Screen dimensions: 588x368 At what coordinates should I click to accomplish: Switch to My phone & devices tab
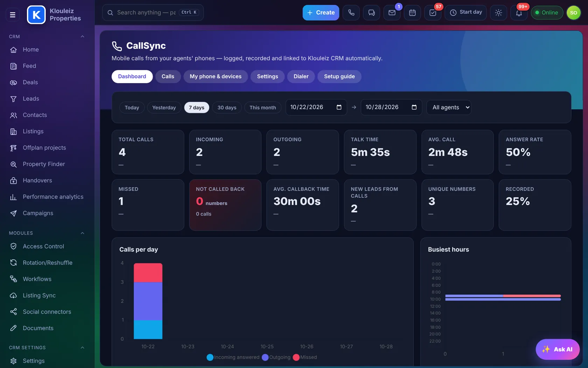point(215,76)
